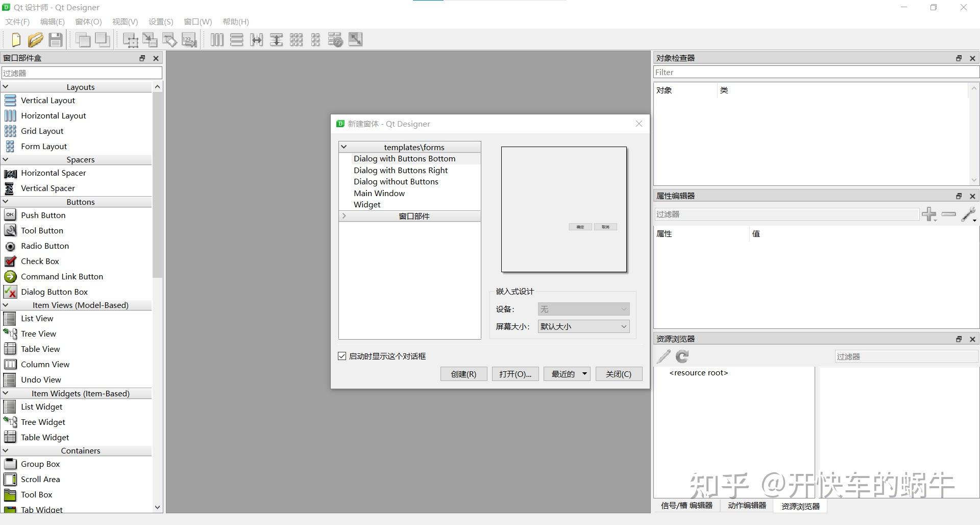980x525 pixels.
Task: Create a new form file
Action: [x=15, y=39]
